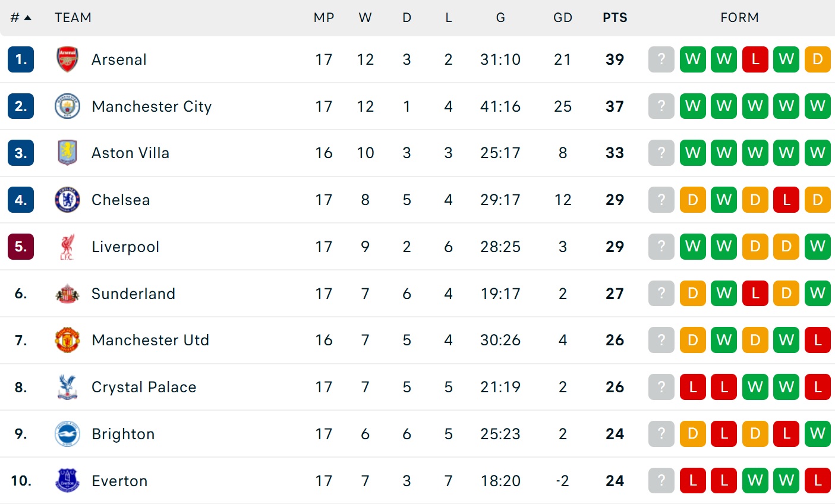Viewport: 835px width, 504px height.
Task: Click the Manchester Utd crest icon
Action: [x=67, y=340]
